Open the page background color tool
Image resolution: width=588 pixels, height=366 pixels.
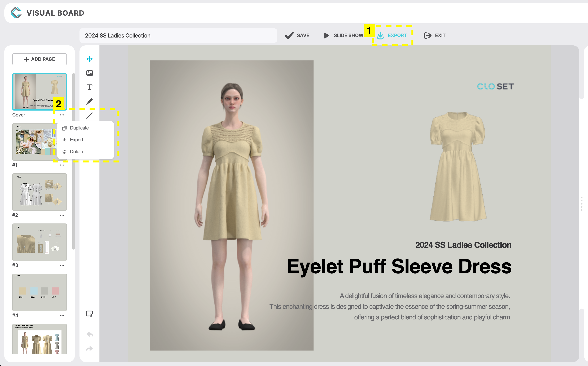pyautogui.click(x=89, y=314)
